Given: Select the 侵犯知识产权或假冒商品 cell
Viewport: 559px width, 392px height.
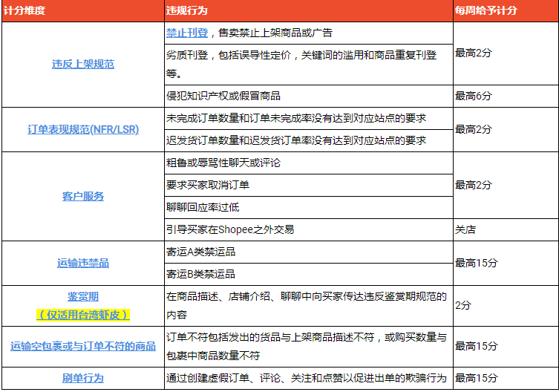Looking at the screenshot, I should click(223, 96).
